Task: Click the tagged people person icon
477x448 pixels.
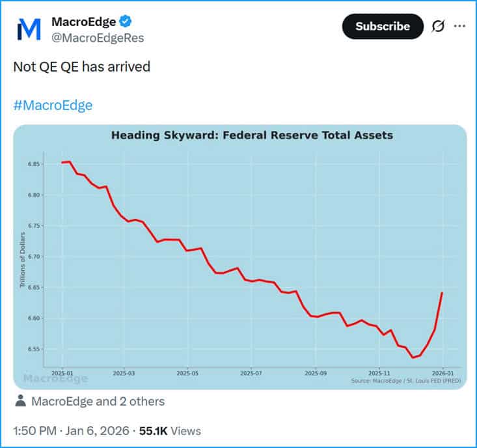Action: click(x=21, y=401)
